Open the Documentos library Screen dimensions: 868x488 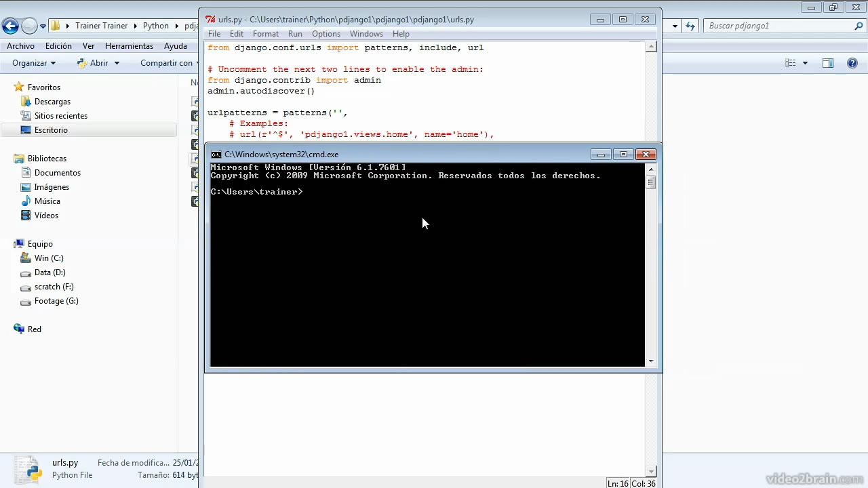tap(58, 173)
